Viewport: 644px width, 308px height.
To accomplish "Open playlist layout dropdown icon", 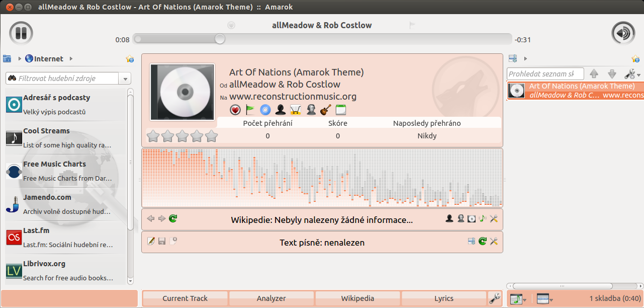I will click(544, 299).
